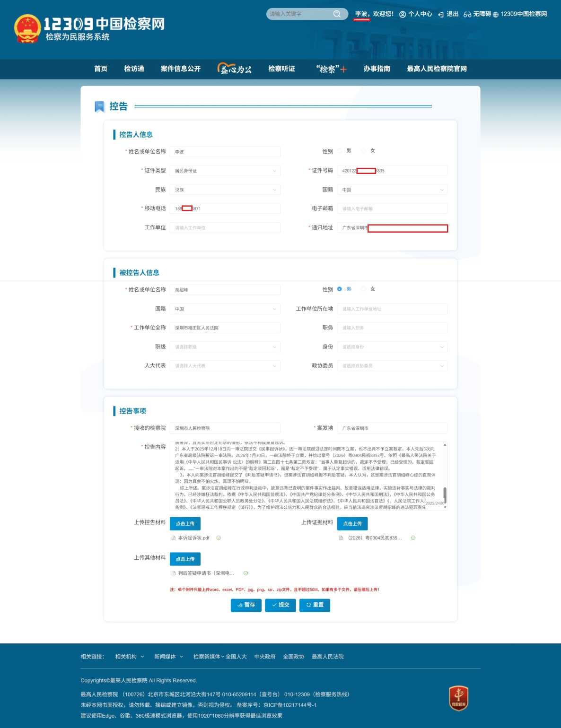This screenshot has height=728, width=561.
Task: Select 女 for accused person gender
Action: [x=364, y=289]
